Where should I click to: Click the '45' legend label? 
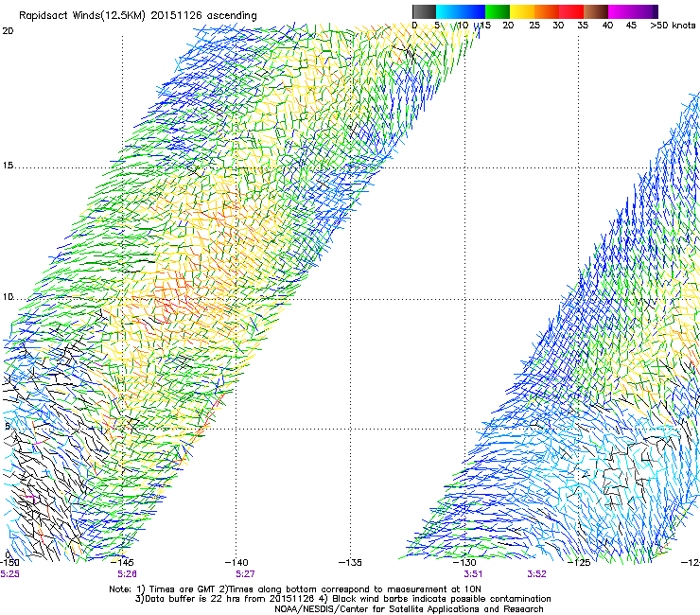(631, 25)
